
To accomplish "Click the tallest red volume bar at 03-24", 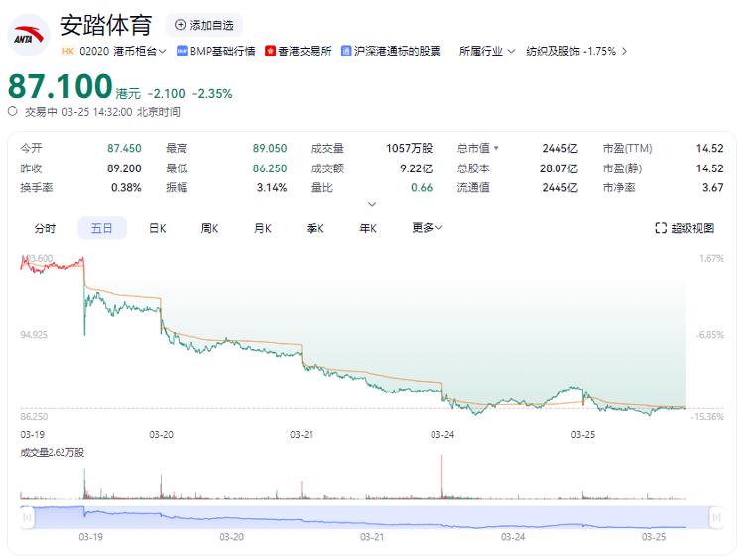I will tap(441, 476).
